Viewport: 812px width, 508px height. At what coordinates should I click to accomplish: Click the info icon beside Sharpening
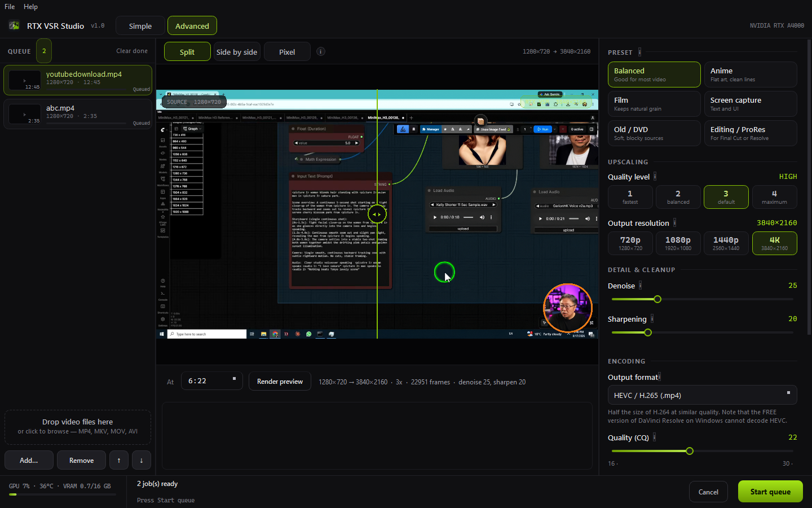(652, 318)
